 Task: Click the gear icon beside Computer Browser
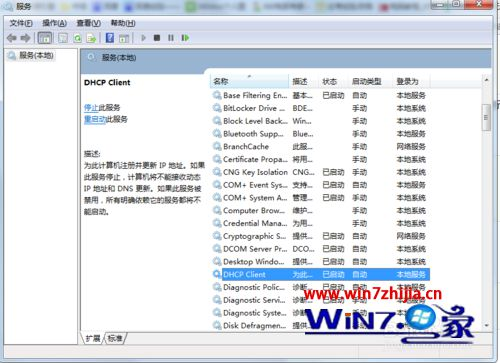(217, 210)
